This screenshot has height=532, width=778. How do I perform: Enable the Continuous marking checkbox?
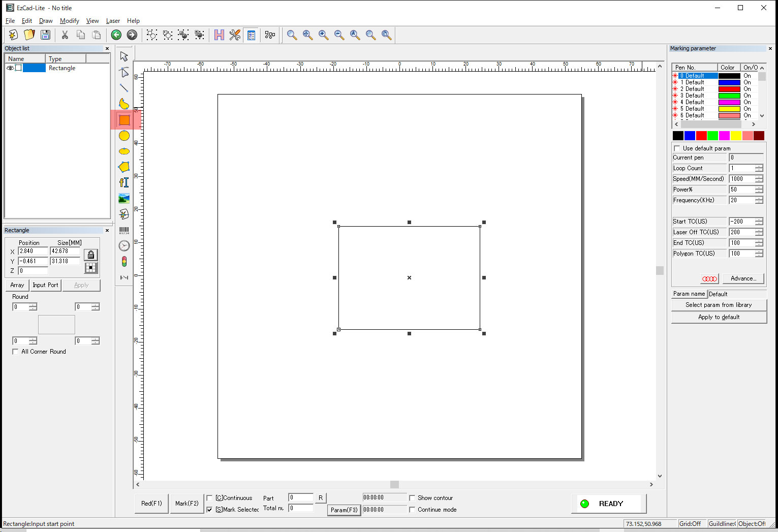click(209, 498)
